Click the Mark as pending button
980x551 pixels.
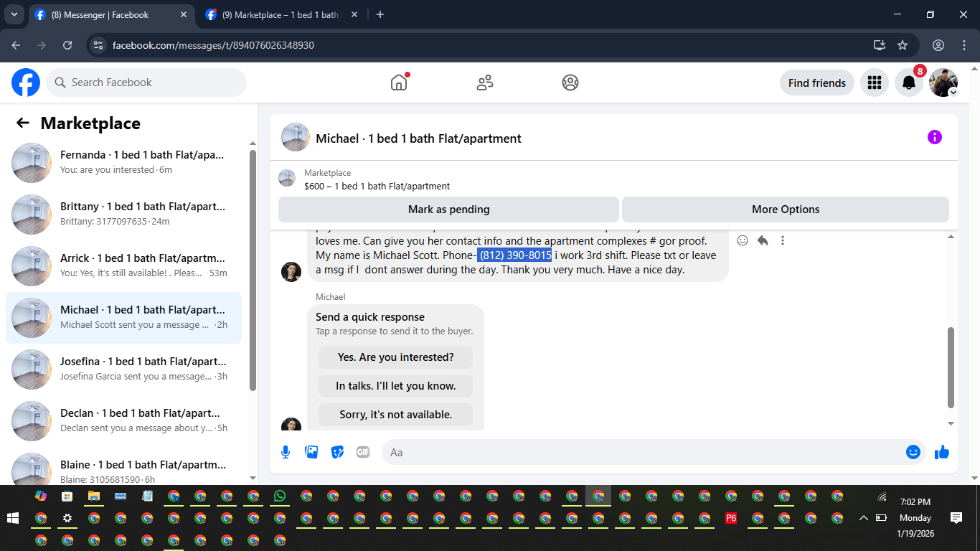[448, 209]
